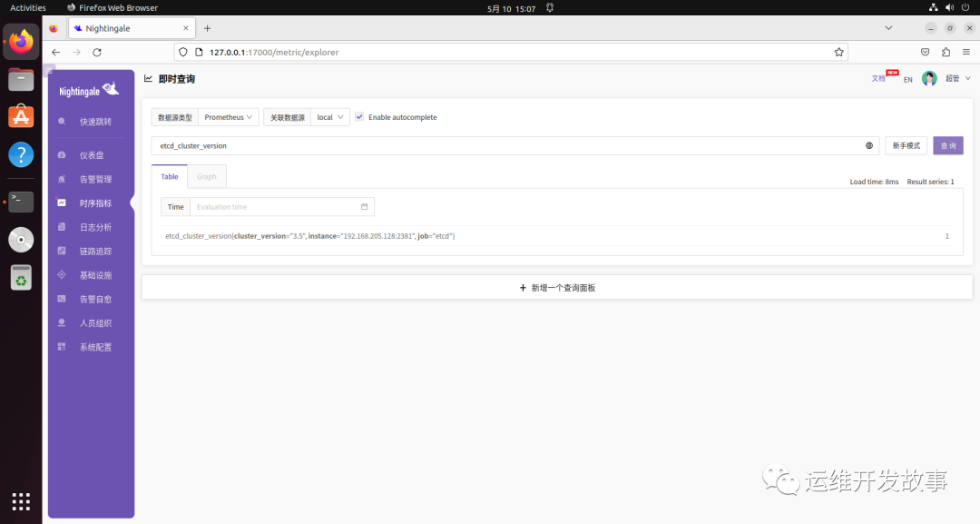Click the etcd_cluster_version result row text
Viewport: 980px width, 524px height.
(310, 236)
